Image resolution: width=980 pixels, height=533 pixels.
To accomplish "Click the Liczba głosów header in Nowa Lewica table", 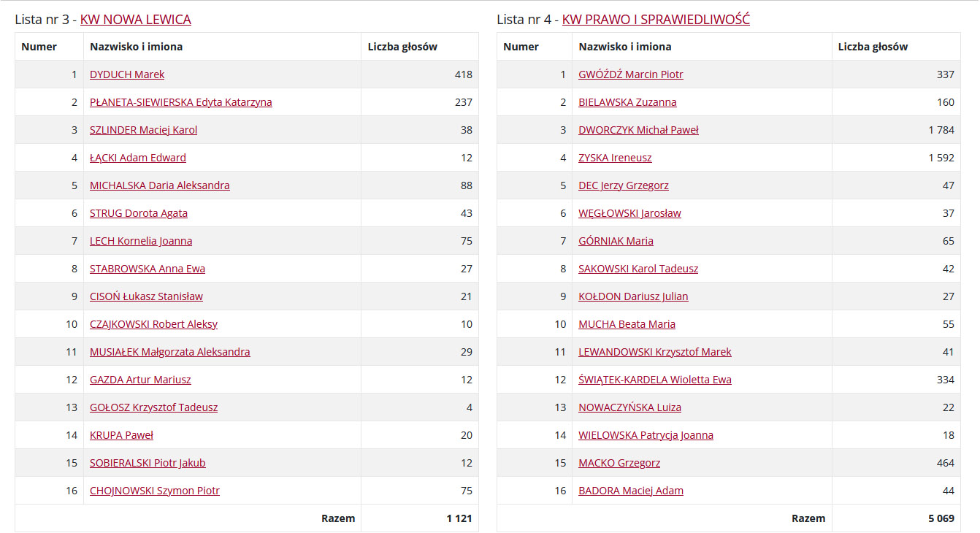I will click(402, 47).
